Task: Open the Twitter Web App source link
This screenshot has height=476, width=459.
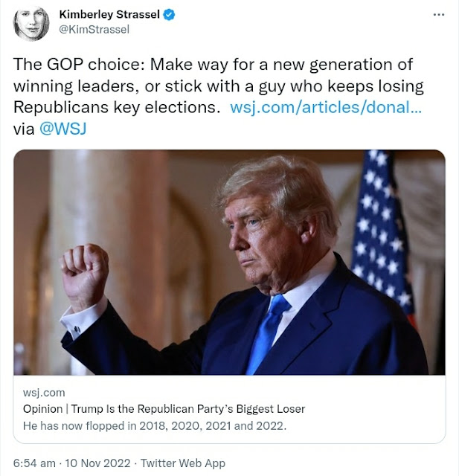Action: tap(183, 463)
